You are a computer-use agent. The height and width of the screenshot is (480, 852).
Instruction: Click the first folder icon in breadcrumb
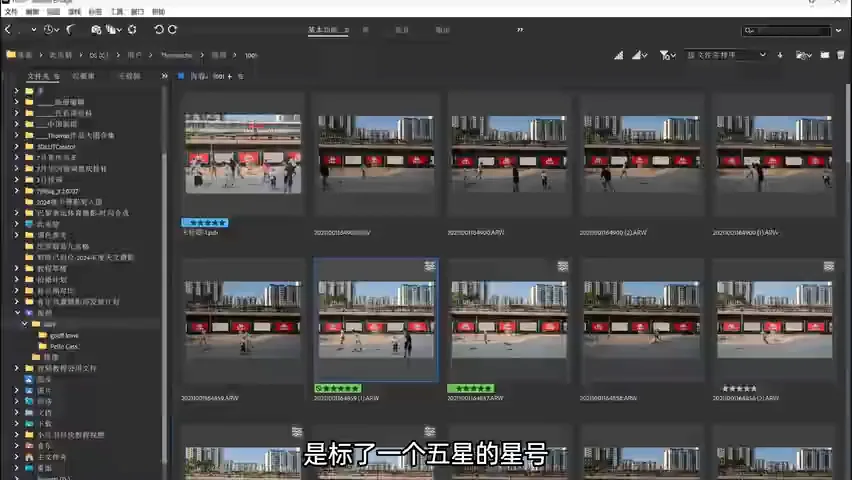tap(11, 55)
